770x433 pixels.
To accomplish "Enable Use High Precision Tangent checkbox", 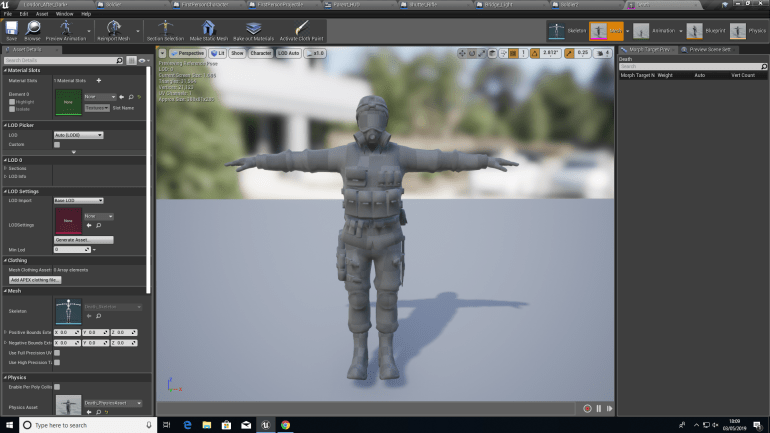I will coord(57,362).
